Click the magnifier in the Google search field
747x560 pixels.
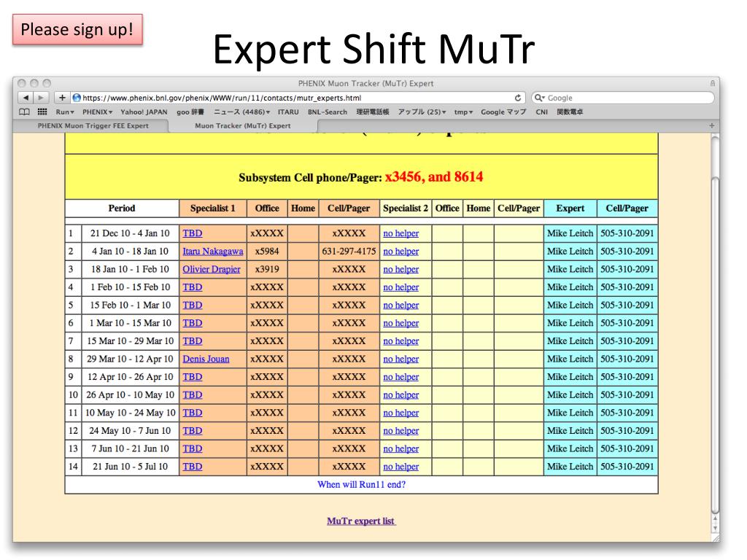tap(539, 98)
